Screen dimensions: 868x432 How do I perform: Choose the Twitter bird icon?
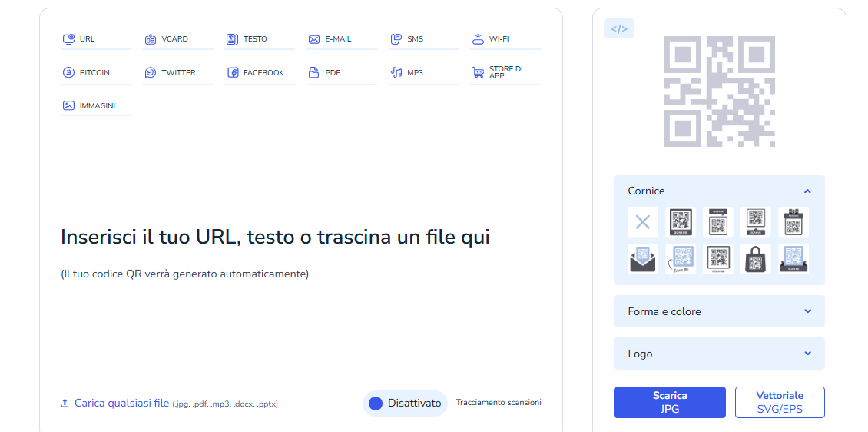point(151,72)
